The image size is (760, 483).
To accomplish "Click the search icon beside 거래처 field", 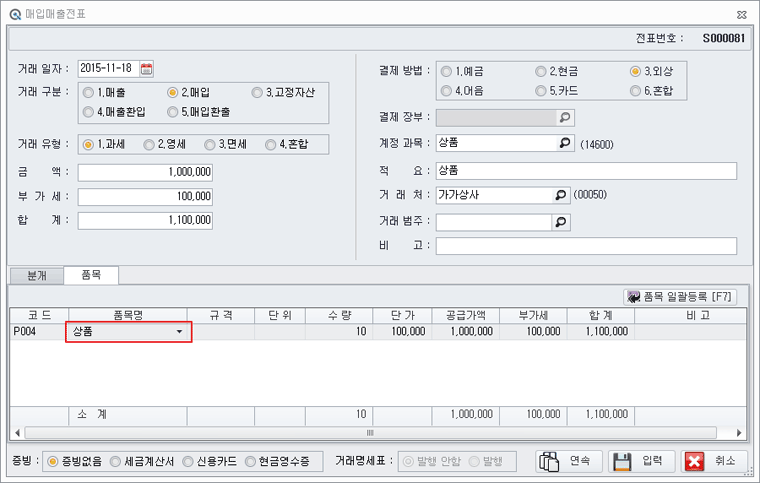I will click(x=562, y=195).
